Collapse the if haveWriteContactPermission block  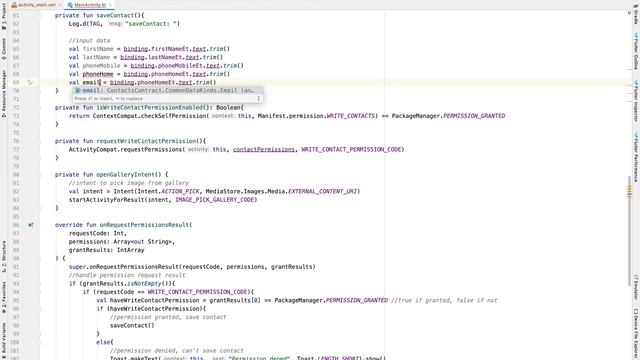tap(40, 309)
